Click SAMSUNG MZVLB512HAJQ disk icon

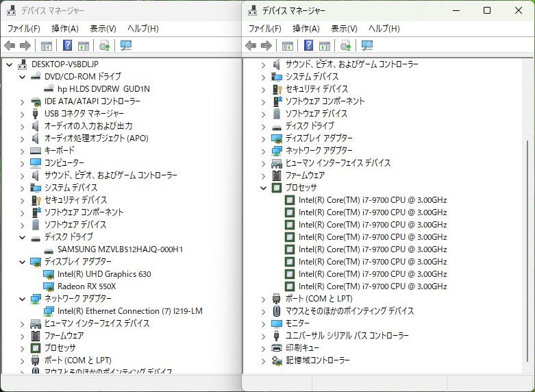pyautogui.click(x=49, y=250)
